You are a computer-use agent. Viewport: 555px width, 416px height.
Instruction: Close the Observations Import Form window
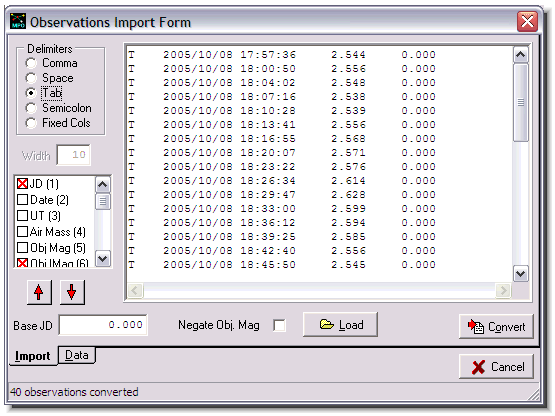pyautogui.click(x=527, y=22)
